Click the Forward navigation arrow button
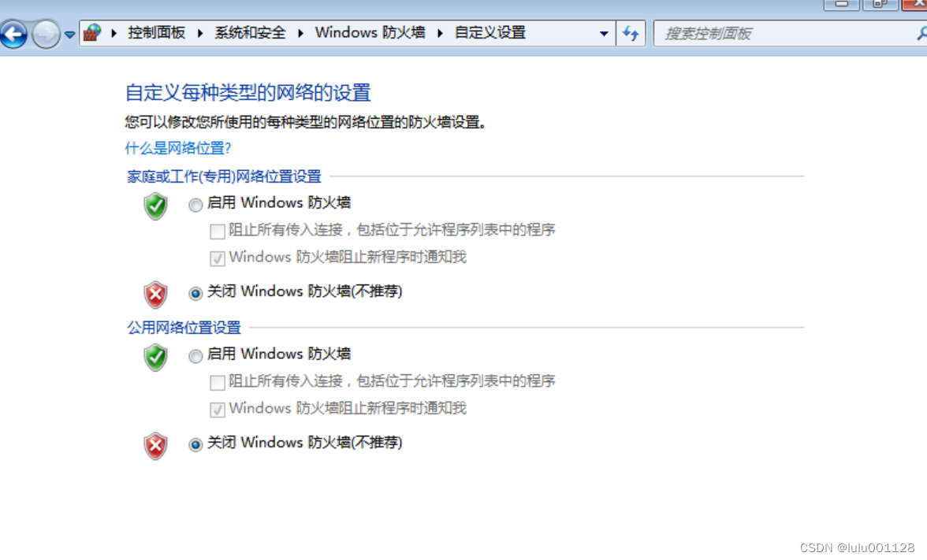 coord(46,35)
